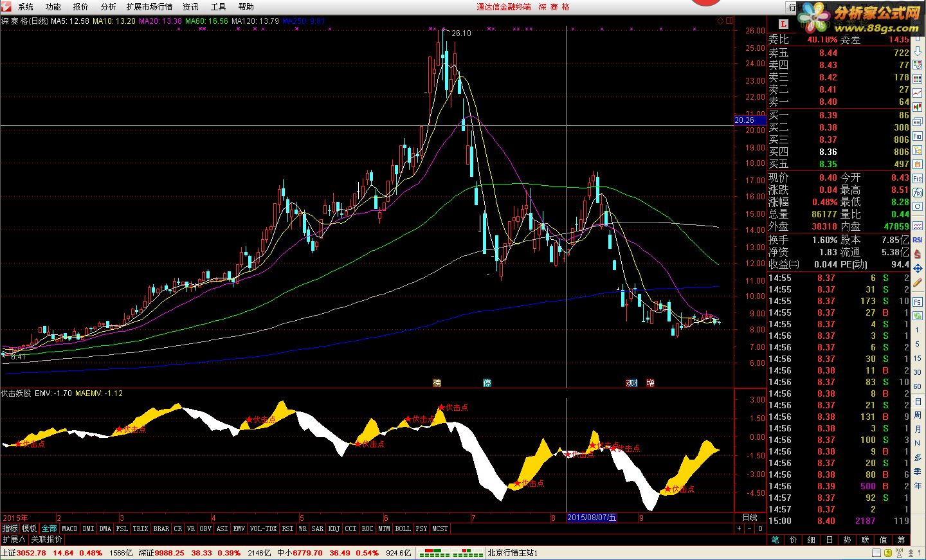Switch to candlestick chart via sidebar icon
This screenshot has width=926, height=560.
pyautogui.click(x=918, y=106)
